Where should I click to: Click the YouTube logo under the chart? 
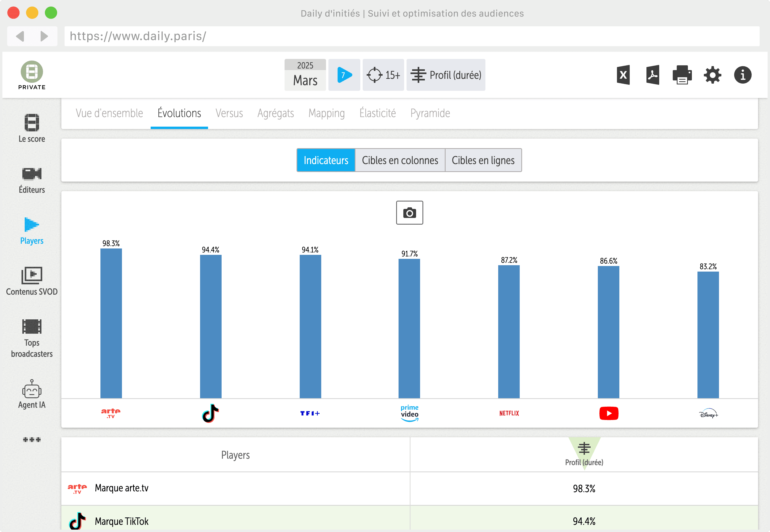pos(608,413)
